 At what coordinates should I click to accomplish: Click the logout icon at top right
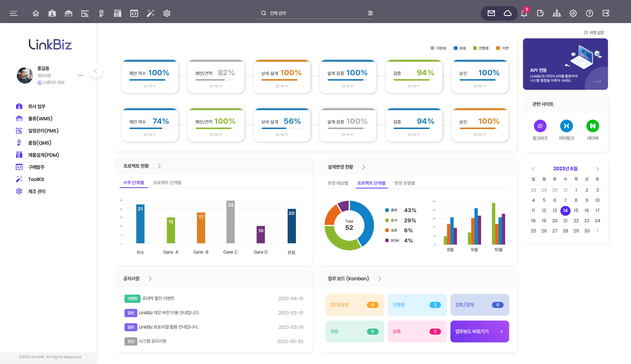[606, 13]
